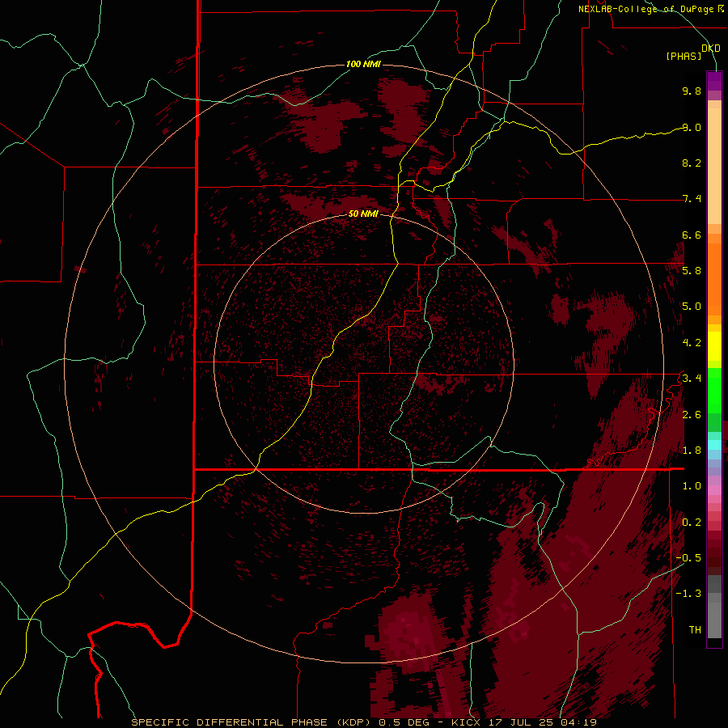
Task: Pick the purple segment atop the color bar
Action: coord(714,81)
